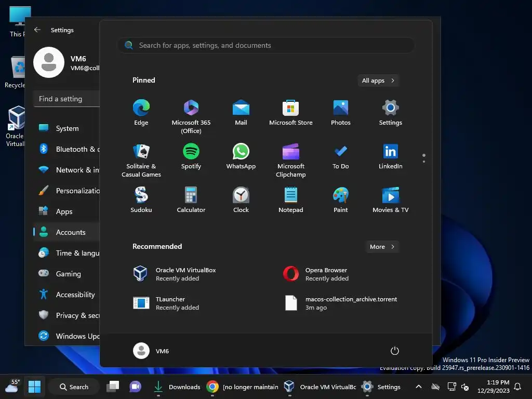Screen dimensions: 532x399
Task: Open VM6 user profile in Start menu
Action: [151, 351]
